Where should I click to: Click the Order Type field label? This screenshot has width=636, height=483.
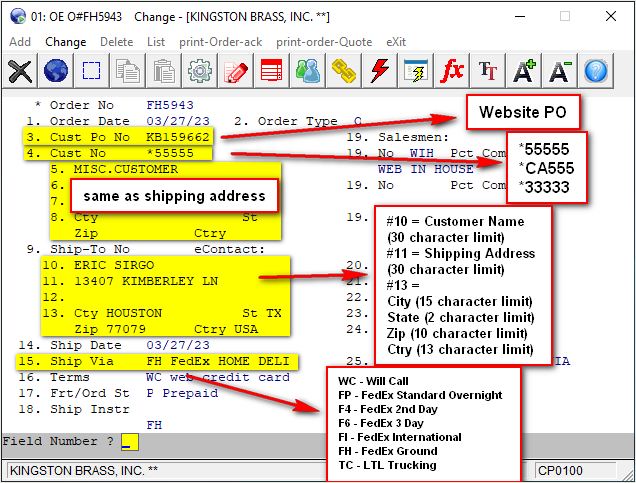coord(297,121)
